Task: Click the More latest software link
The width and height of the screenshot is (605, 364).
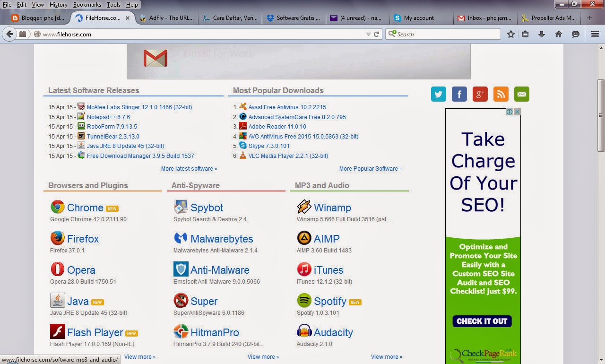Action: pyautogui.click(x=189, y=168)
